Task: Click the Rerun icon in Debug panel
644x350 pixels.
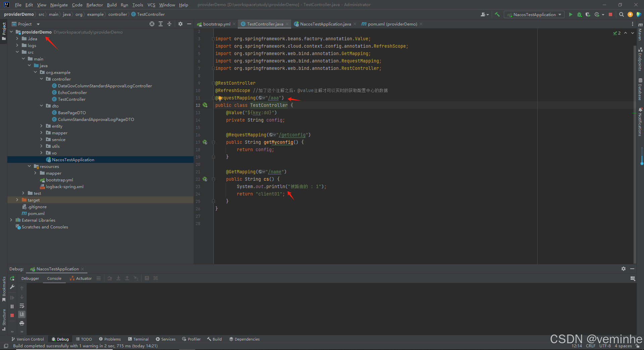Action: 12,278
